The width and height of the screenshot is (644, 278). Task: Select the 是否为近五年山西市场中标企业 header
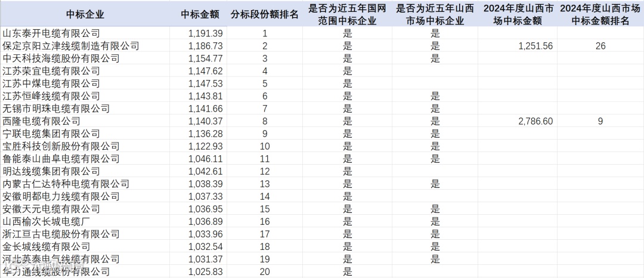(435, 14)
